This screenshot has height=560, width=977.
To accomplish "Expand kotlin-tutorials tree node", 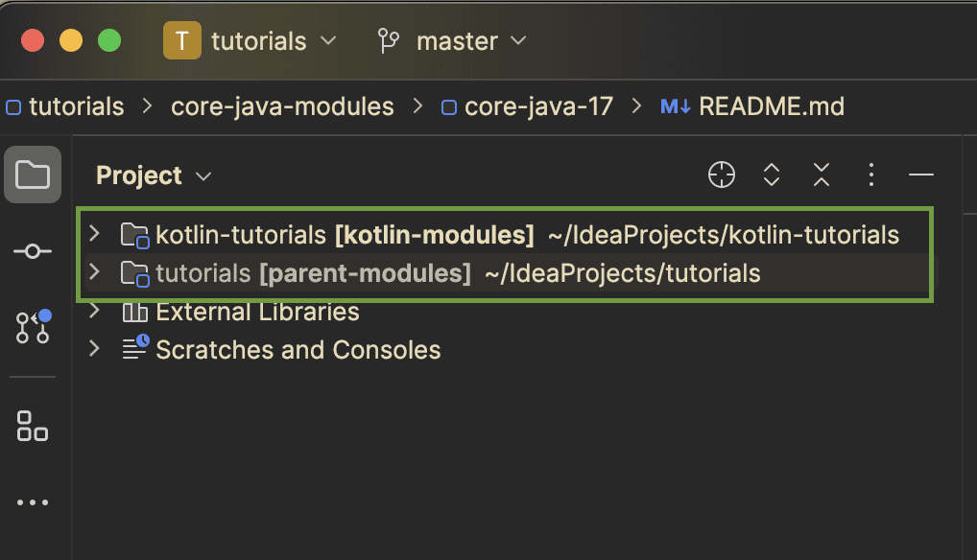I will pyautogui.click(x=95, y=234).
